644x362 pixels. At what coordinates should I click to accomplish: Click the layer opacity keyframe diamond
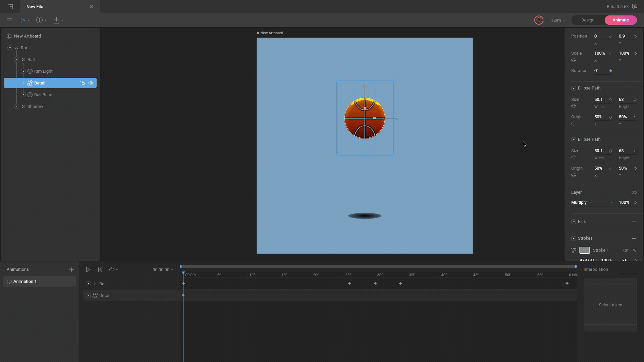[635, 202]
